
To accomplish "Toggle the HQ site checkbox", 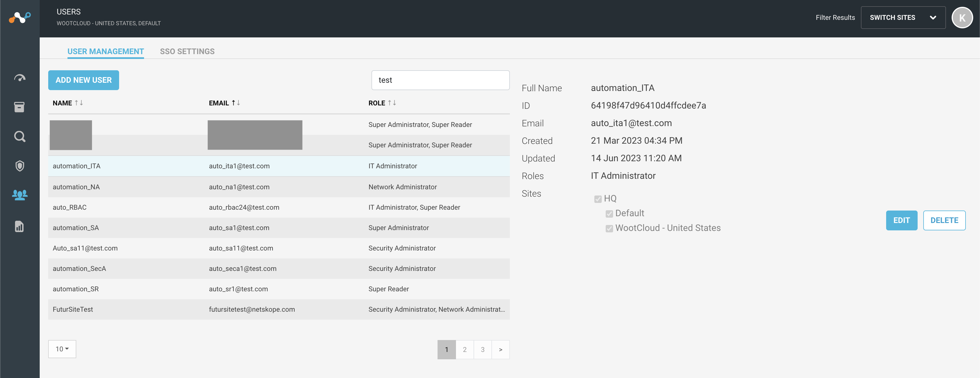I will (x=598, y=199).
